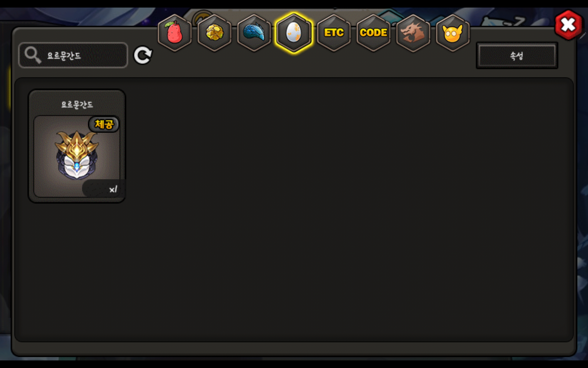
Task: Reset search with the circular arrow icon
Action: pyautogui.click(x=143, y=55)
